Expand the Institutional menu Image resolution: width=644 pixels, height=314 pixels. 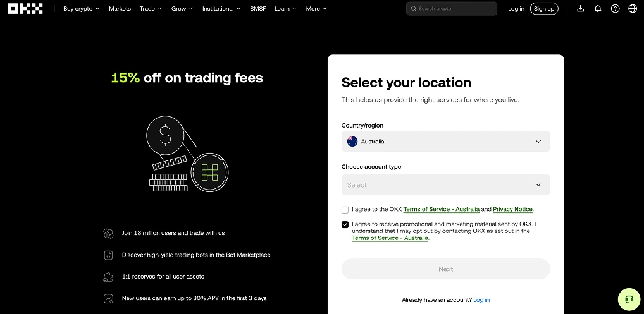[222, 9]
